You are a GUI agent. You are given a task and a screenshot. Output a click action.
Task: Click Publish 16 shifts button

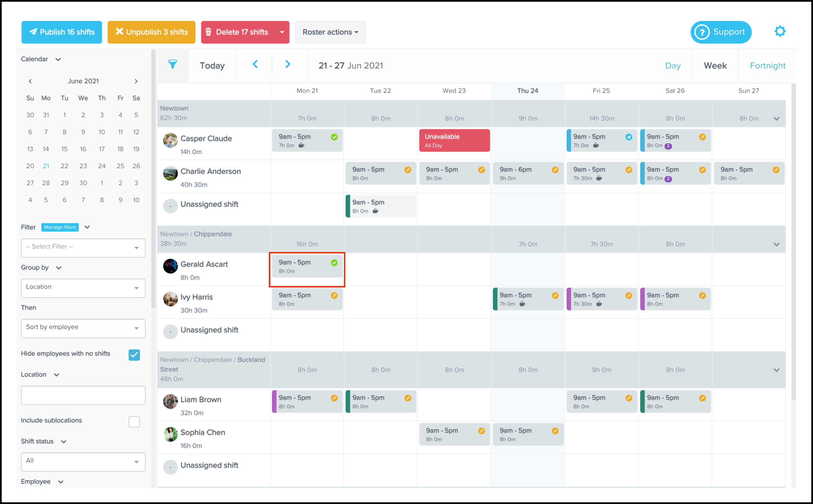pos(62,32)
